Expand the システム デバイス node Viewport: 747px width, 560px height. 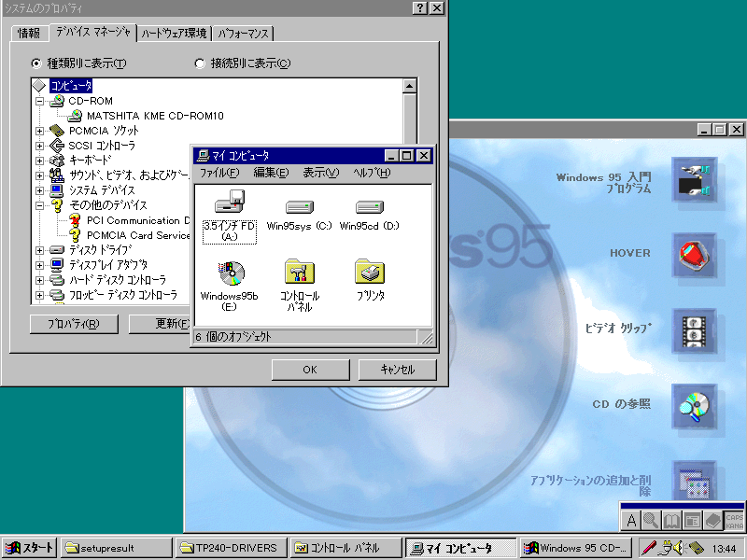coord(40,190)
